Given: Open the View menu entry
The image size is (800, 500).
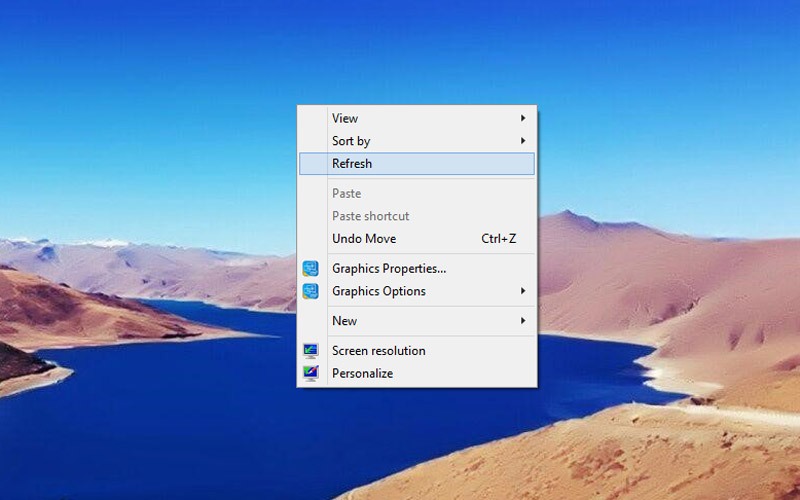Looking at the screenshot, I should coord(417,118).
